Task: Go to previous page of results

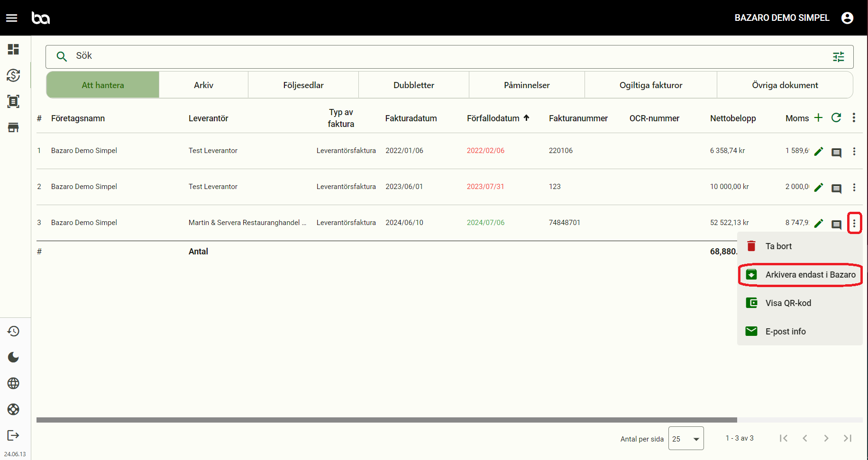Action: pyautogui.click(x=805, y=438)
